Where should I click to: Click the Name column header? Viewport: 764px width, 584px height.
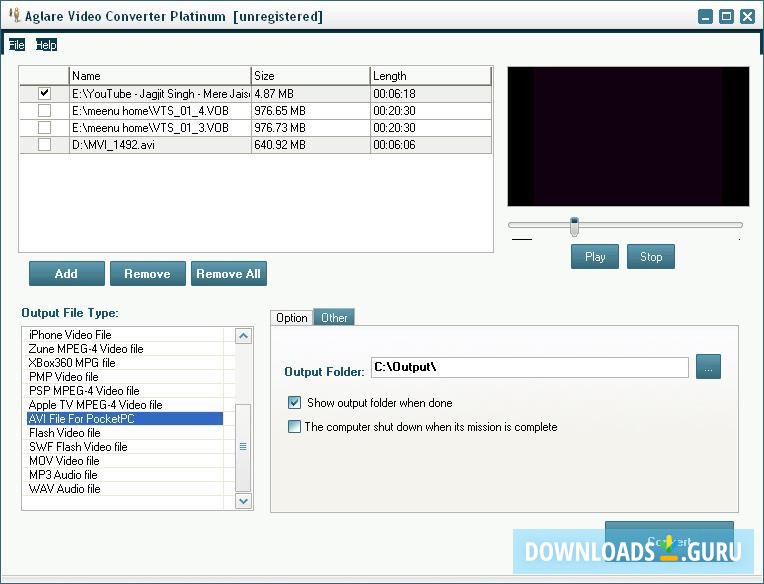click(x=160, y=76)
